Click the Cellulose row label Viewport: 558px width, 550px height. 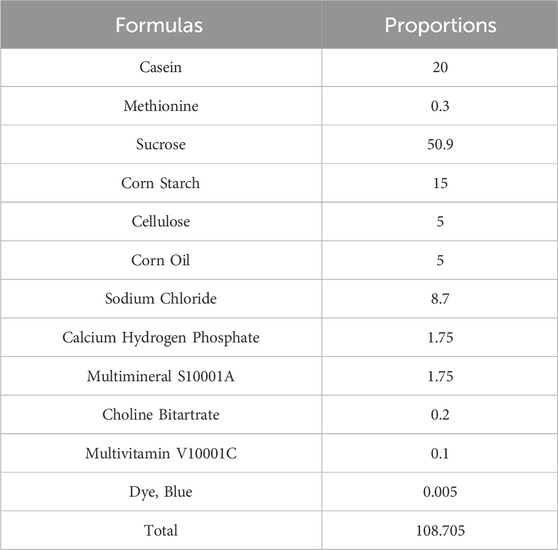coord(161,222)
